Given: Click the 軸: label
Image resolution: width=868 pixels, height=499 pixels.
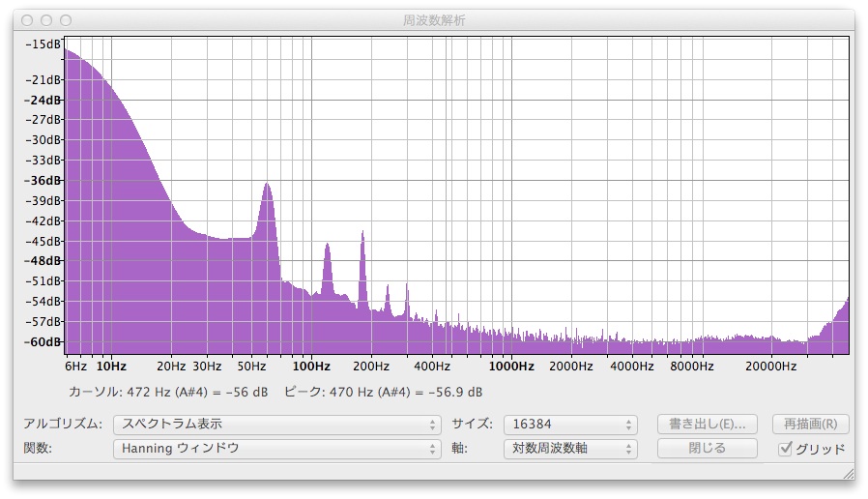Looking at the screenshot, I should pyautogui.click(x=459, y=448).
